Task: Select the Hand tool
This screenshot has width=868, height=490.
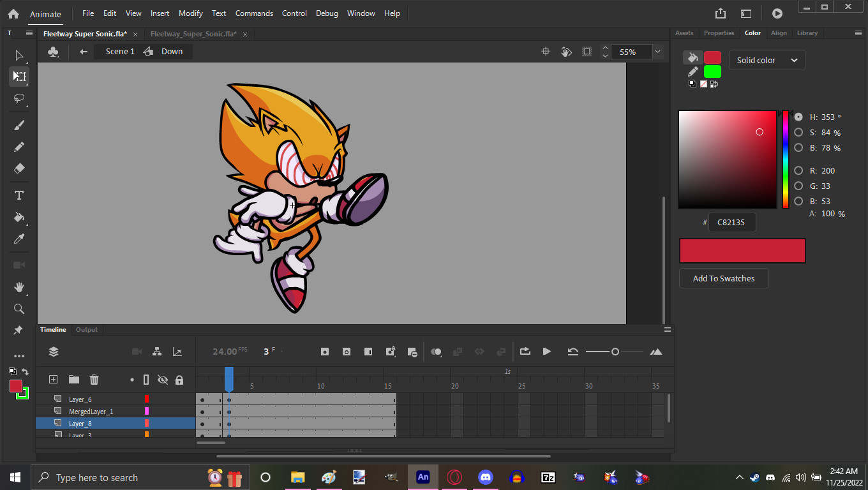Action: coord(19,287)
